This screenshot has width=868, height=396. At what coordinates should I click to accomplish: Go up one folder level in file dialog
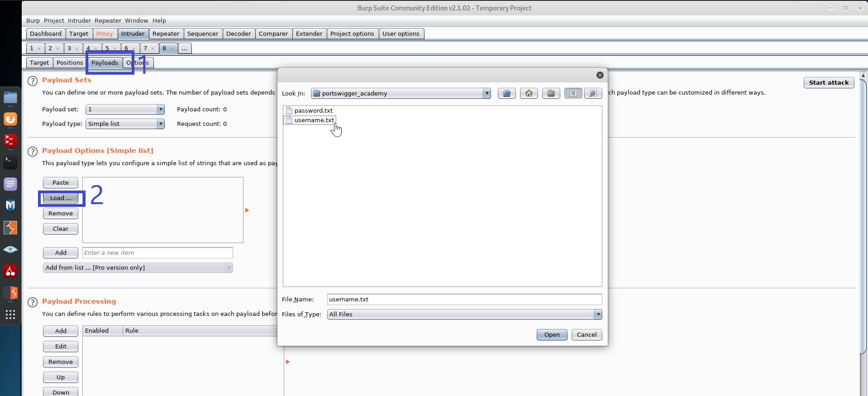(507, 93)
